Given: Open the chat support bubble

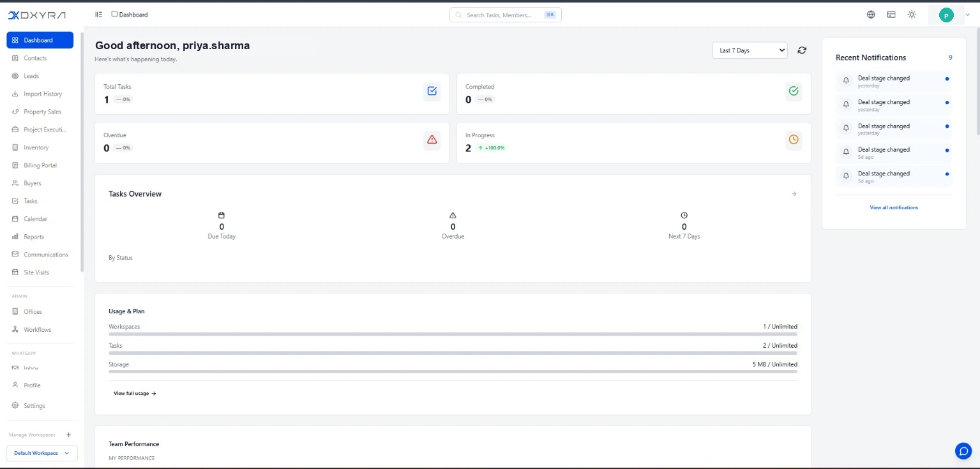Looking at the screenshot, I should click(x=963, y=450).
